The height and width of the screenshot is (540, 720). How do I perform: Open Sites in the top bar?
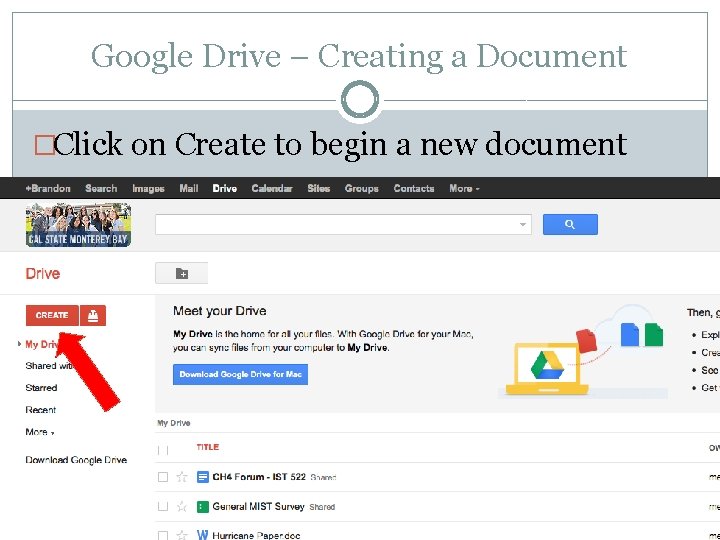pos(319,188)
